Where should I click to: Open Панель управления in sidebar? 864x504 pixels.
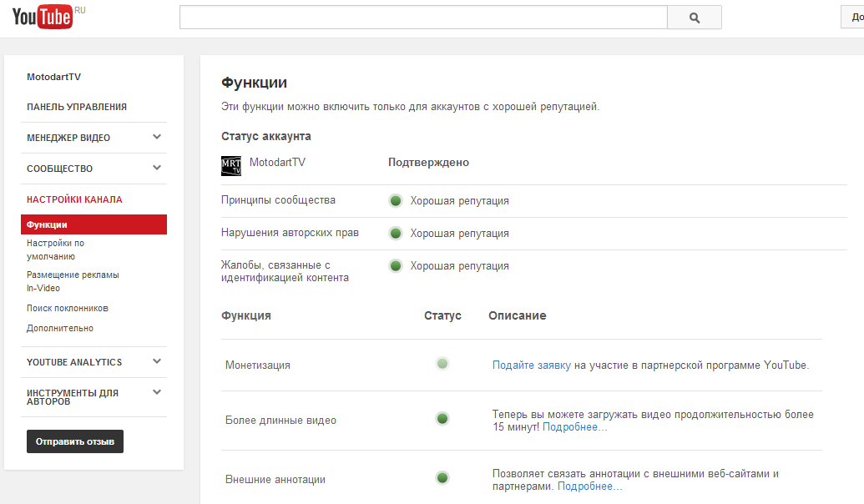pos(77,107)
